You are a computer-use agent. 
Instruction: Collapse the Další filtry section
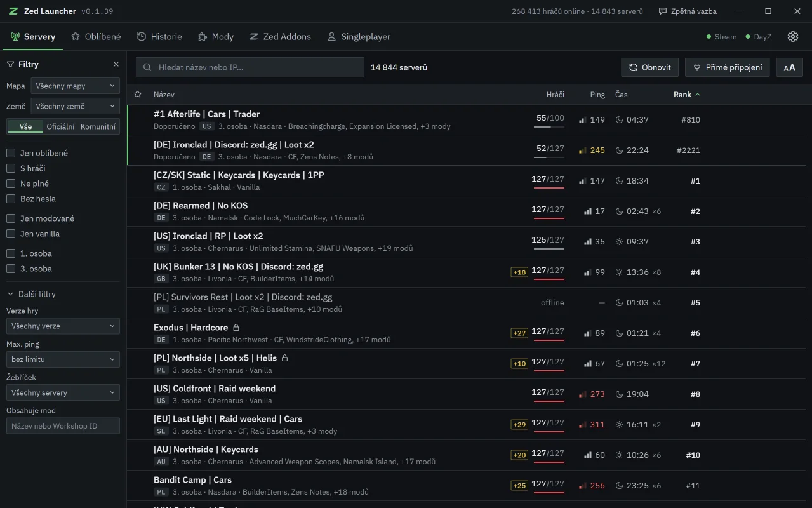(x=32, y=294)
